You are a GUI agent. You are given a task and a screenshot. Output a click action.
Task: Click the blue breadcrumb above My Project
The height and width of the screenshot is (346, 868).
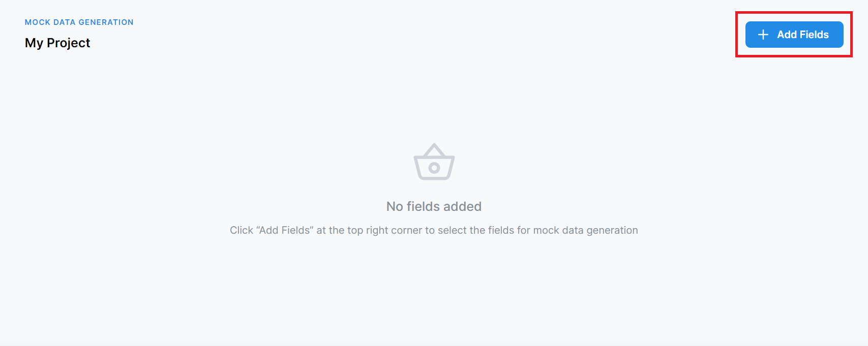pyautogui.click(x=79, y=22)
